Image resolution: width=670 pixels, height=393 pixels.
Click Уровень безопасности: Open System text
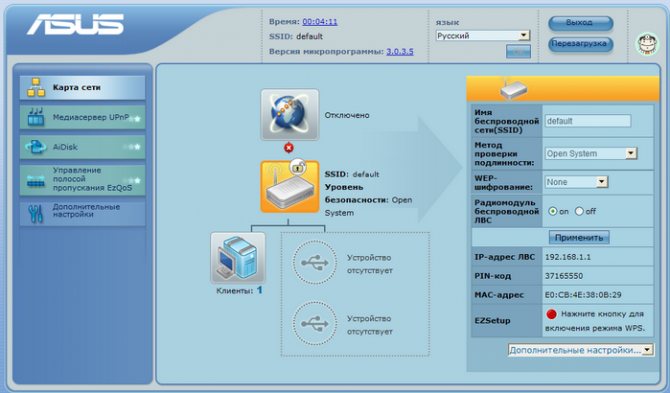(x=368, y=200)
